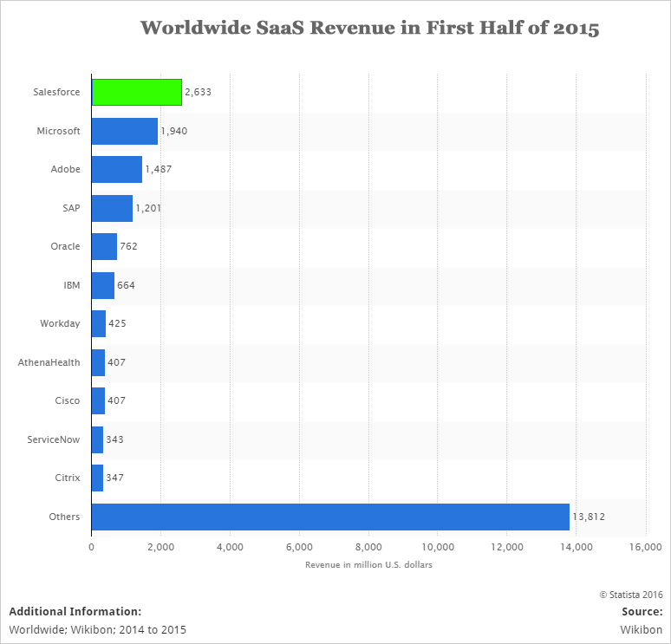Viewport: 671px width, 644px height.
Task: Select the SAP revenue bar
Action: tap(112, 208)
